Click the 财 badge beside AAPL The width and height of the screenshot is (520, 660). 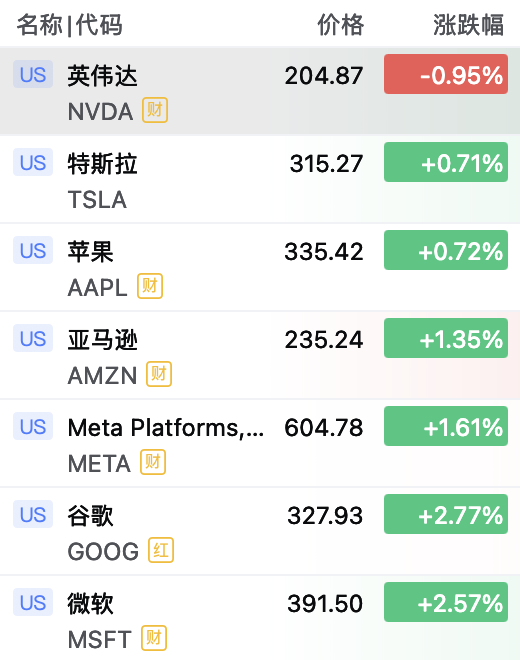pyautogui.click(x=150, y=286)
